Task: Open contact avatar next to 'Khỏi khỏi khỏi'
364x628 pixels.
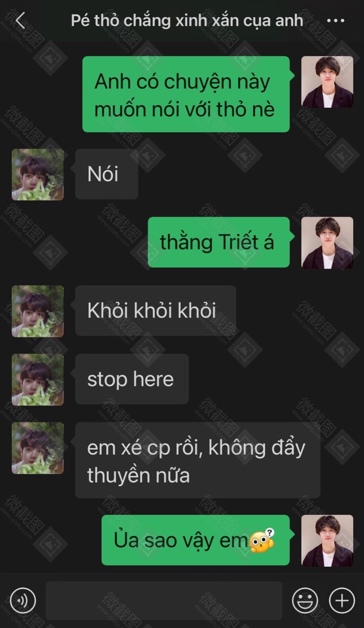Action: (38, 311)
